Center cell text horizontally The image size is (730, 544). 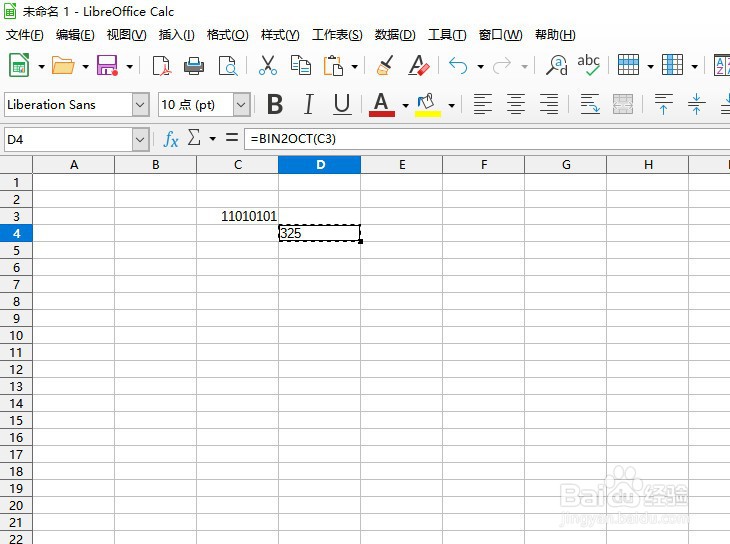click(x=516, y=104)
